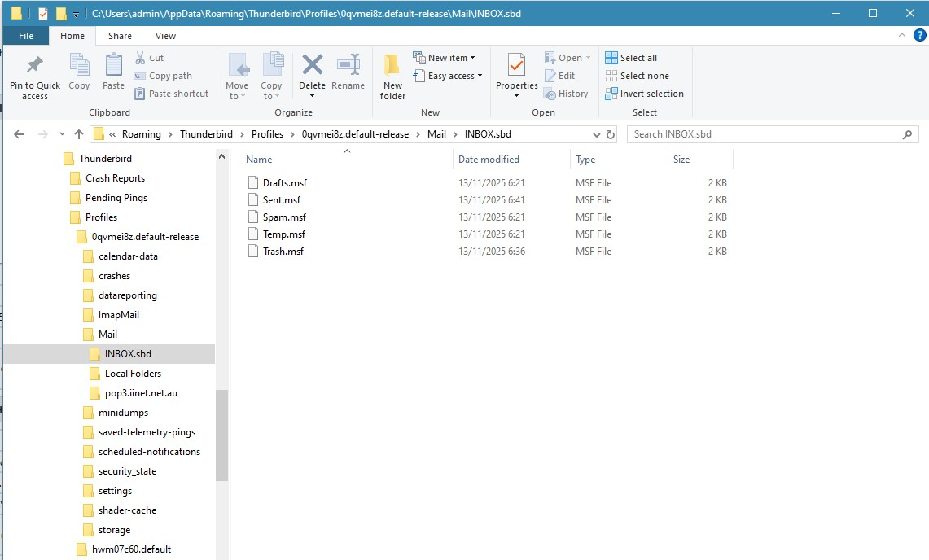
Task: Open the File menu
Action: click(x=26, y=36)
